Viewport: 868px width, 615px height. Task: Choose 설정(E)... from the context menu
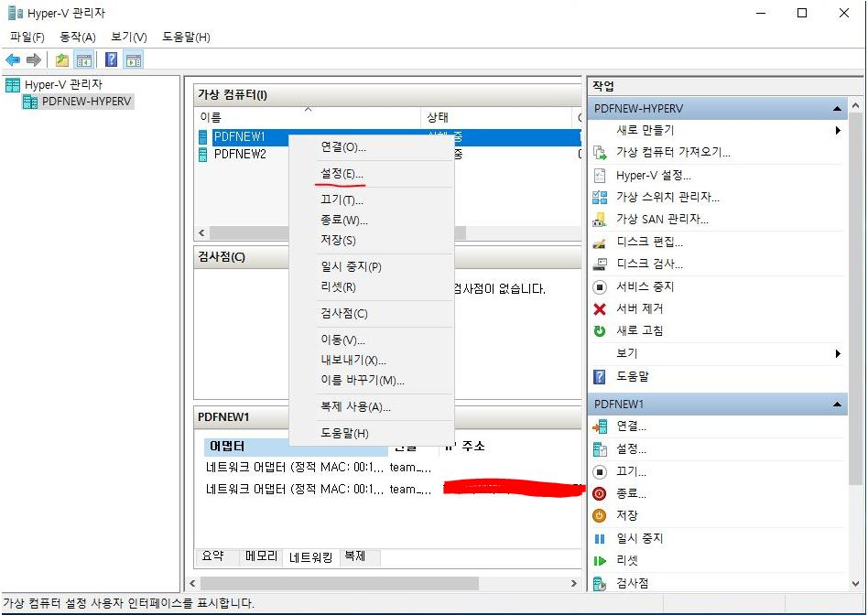point(372,174)
